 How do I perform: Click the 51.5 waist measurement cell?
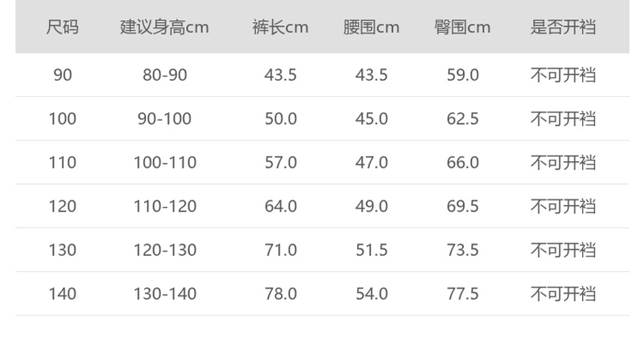372,250
